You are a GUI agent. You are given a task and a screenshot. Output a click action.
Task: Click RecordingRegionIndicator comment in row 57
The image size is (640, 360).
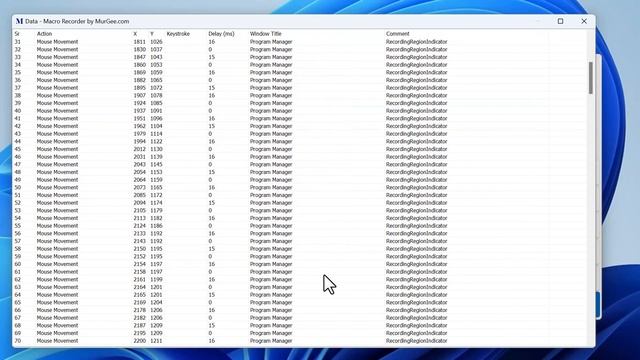[416, 241]
